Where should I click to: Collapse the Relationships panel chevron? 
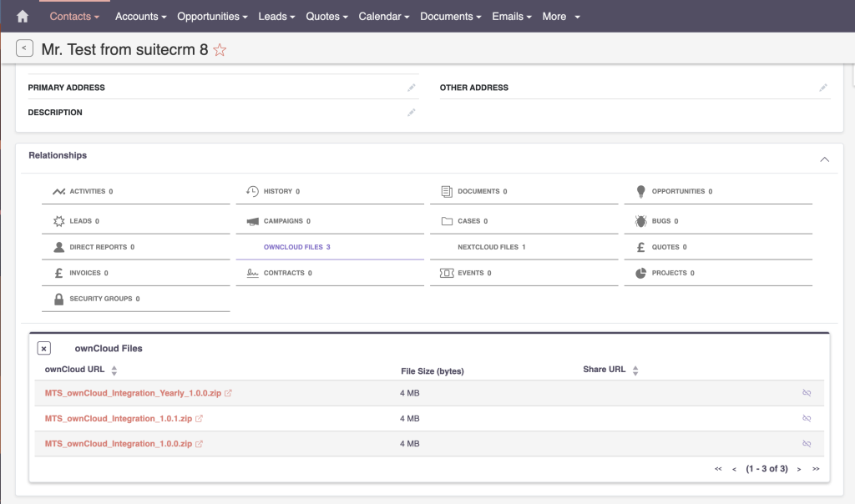pyautogui.click(x=824, y=159)
